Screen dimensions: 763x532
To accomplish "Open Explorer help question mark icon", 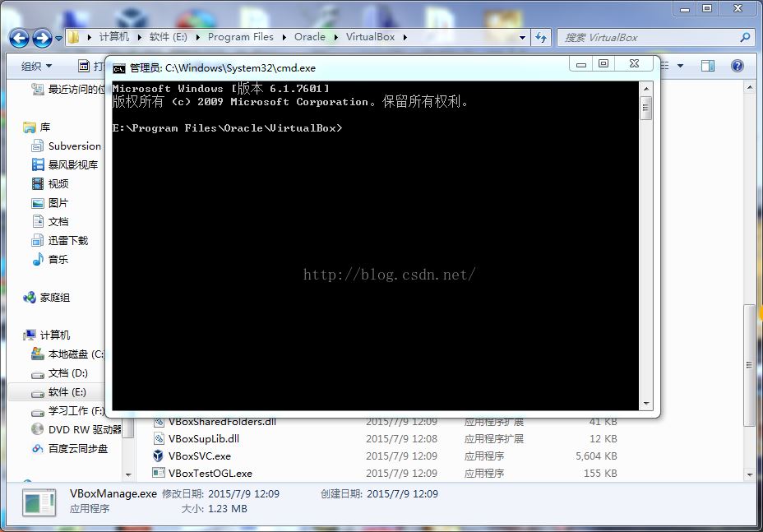I will coord(738,66).
